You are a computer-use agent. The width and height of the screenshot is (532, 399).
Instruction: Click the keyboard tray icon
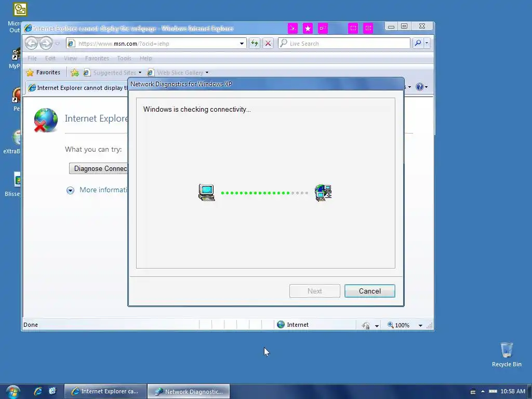click(x=473, y=392)
